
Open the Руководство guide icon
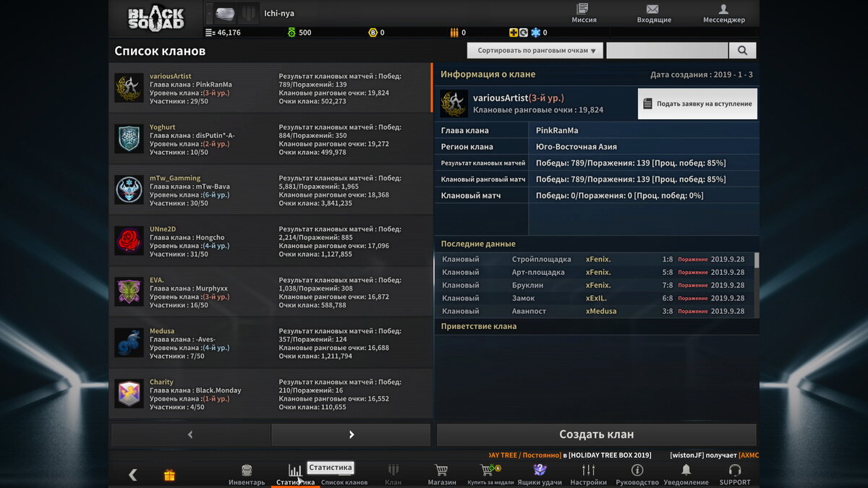coord(637,475)
